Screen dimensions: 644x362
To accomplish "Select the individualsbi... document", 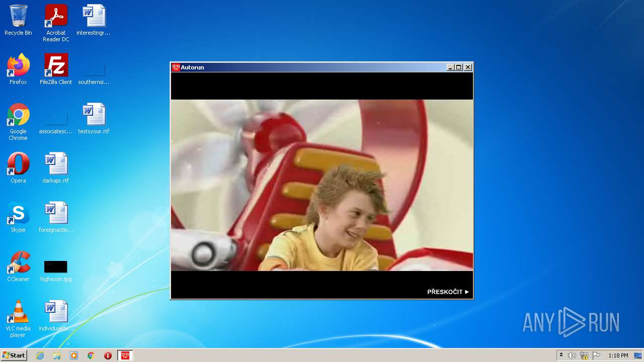I will [56, 316].
